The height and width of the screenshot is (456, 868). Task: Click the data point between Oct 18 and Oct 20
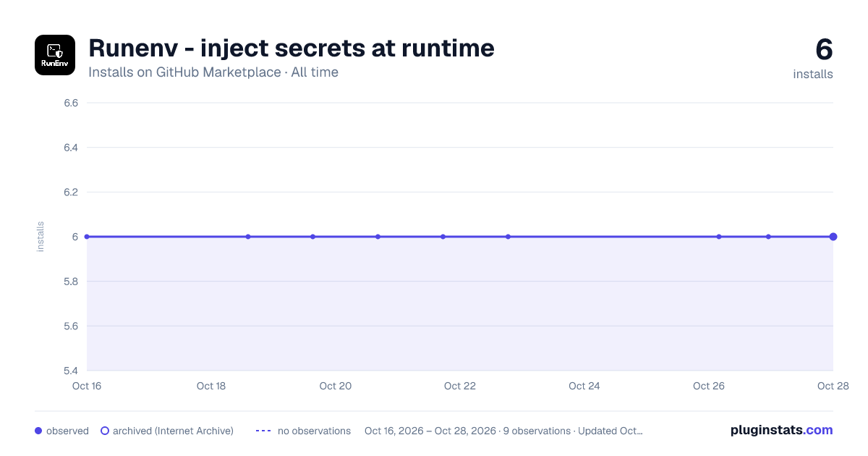click(x=248, y=237)
